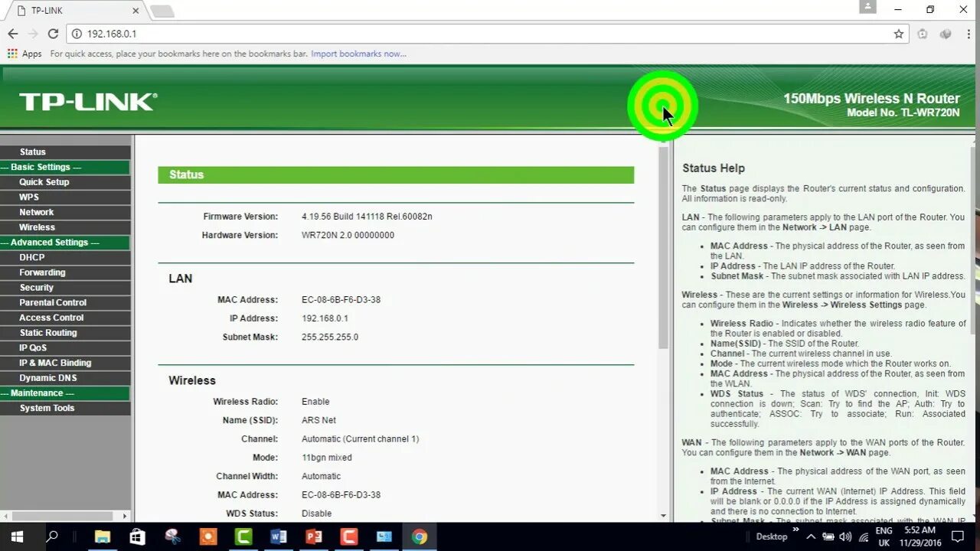The height and width of the screenshot is (551, 980).
Task: Click hardware version WR720N 2.0 00000000
Action: click(348, 235)
